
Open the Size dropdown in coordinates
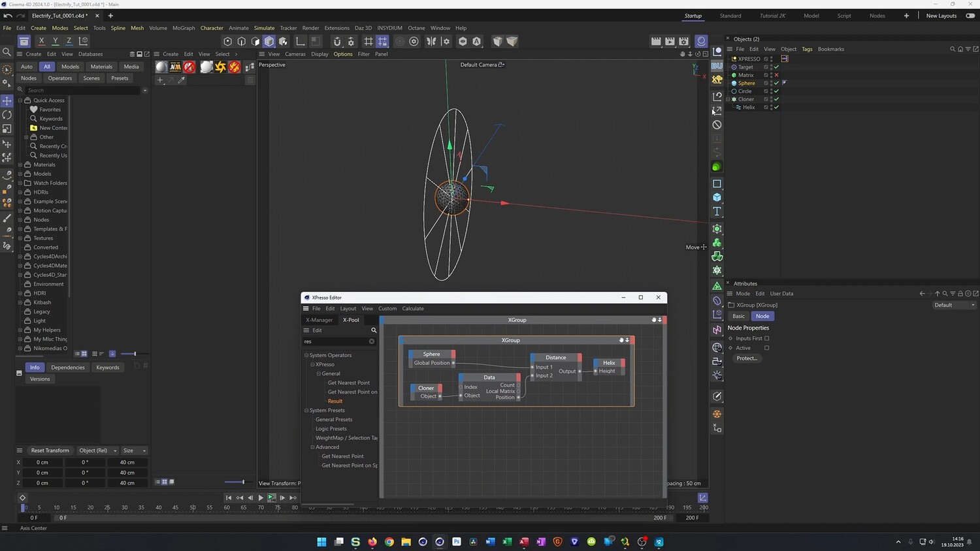(x=134, y=450)
